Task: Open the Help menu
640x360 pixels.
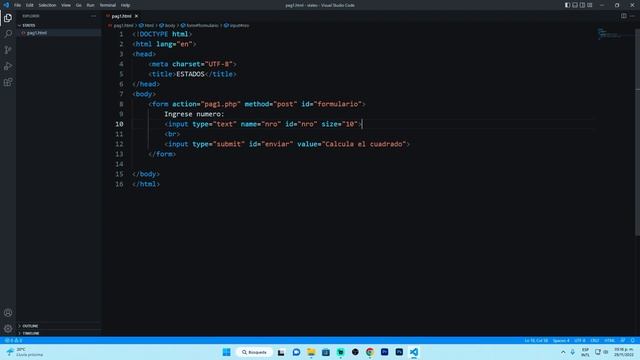Action: 125,5
